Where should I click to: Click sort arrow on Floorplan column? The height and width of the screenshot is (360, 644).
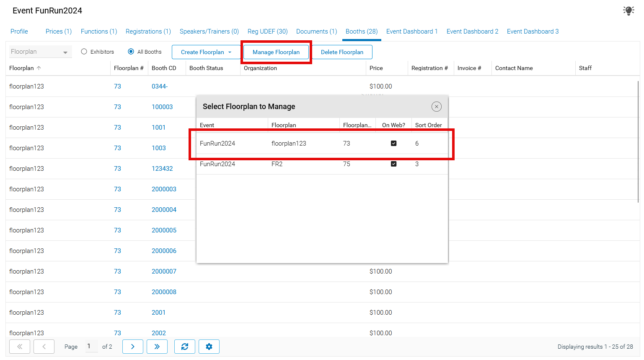click(39, 68)
